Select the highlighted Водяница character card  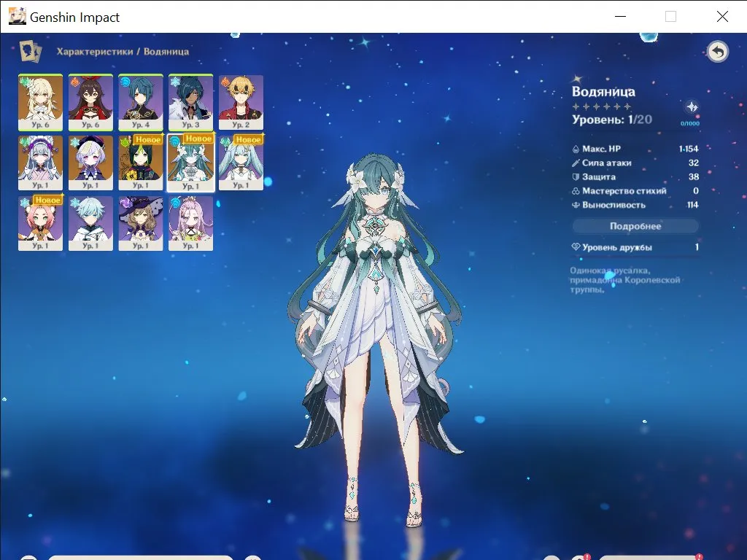click(x=190, y=163)
